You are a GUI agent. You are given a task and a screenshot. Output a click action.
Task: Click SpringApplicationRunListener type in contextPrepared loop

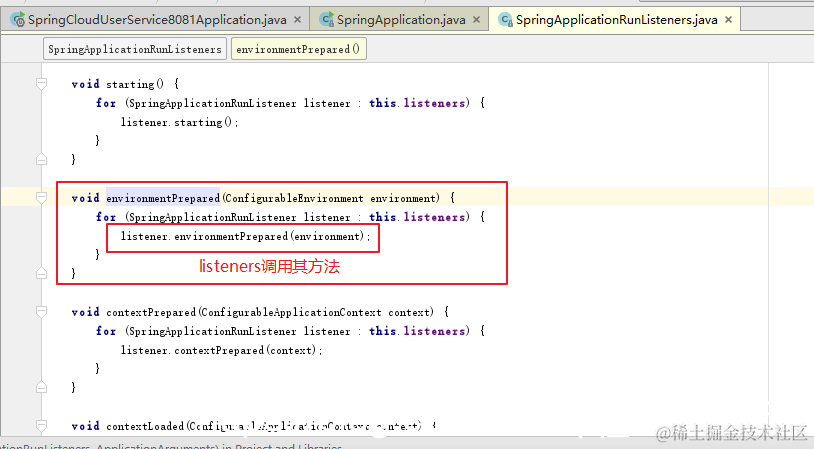(212, 331)
